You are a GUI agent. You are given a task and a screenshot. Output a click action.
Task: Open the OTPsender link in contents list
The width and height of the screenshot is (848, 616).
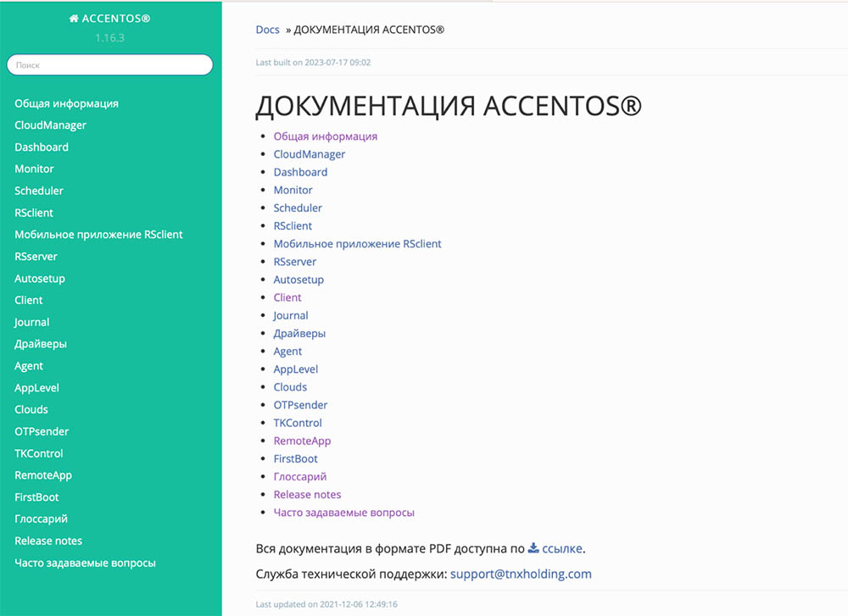pos(300,405)
